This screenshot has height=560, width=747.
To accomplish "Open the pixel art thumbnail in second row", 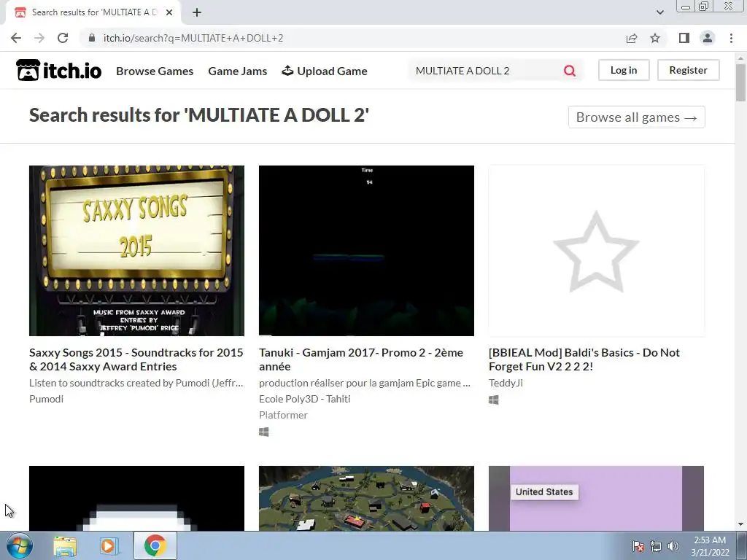I will click(136, 498).
